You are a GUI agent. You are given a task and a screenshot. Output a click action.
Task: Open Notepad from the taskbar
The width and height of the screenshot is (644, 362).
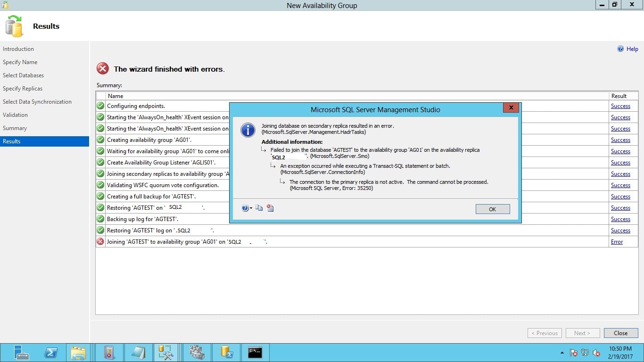(139, 353)
